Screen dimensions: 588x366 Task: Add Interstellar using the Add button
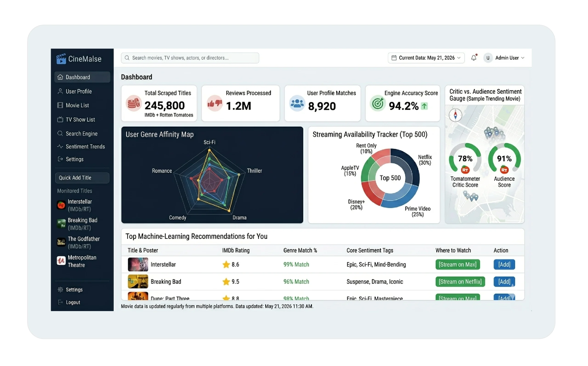pyautogui.click(x=504, y=265)
